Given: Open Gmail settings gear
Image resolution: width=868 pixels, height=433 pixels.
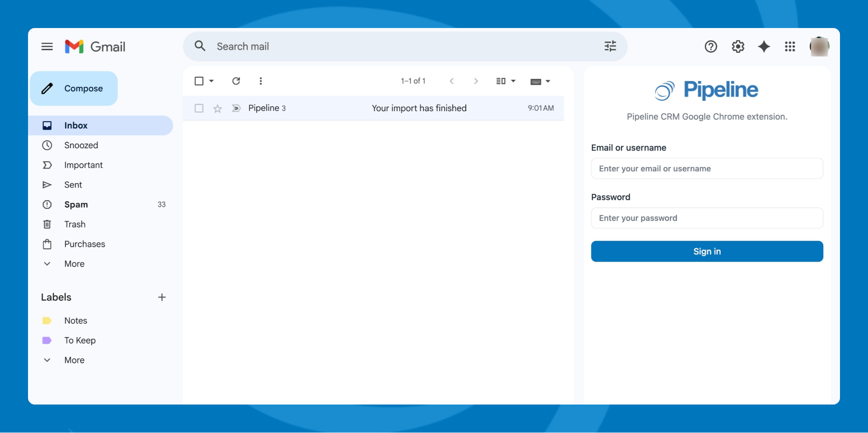Looking at the screenshot, I should pyautogui.click(x=738, y=47).
